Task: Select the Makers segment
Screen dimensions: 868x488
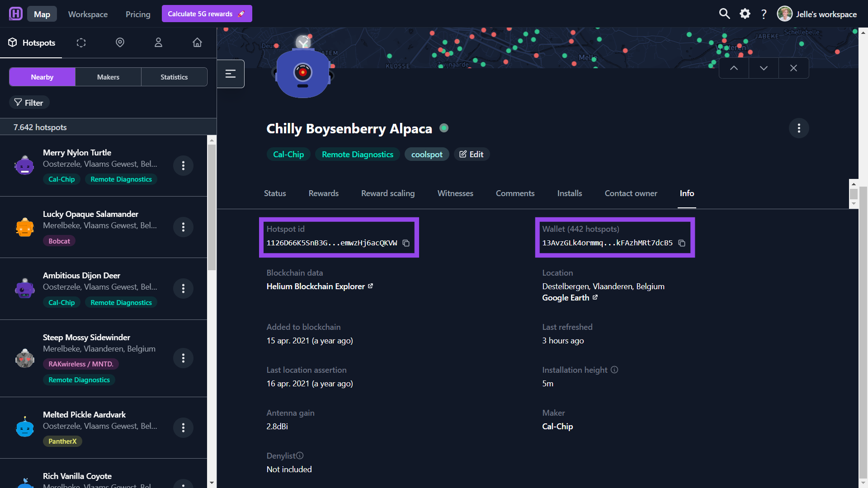Action: click(108, 77)
